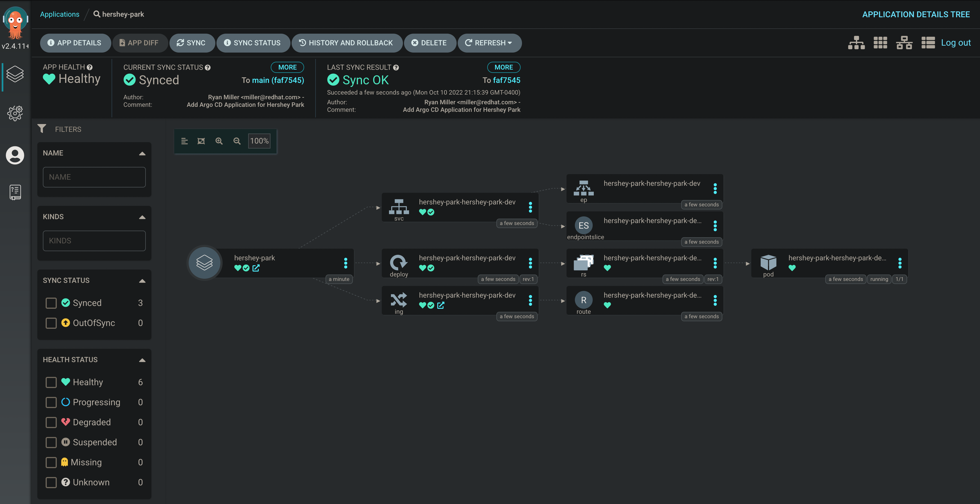Image resolution: width=980 pixels, height=504 pixels.
Task: Click the external link icon on the ing node
Action: (x=440, y=305)
